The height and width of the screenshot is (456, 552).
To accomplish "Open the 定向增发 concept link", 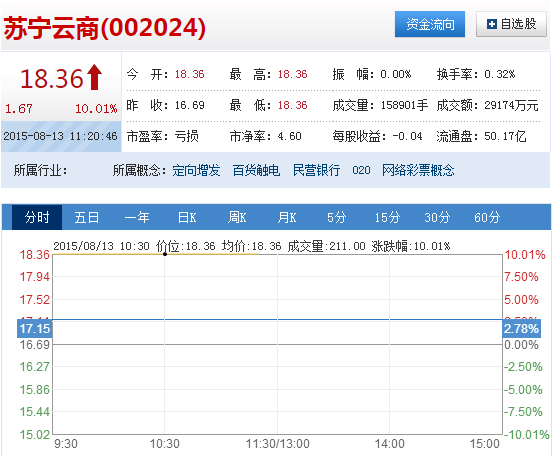I will pyautogui.click(x=196, y=170).
